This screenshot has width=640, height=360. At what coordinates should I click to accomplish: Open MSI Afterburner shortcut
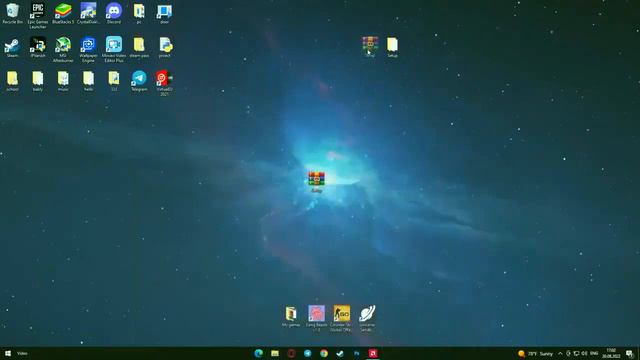coord(63,49)
